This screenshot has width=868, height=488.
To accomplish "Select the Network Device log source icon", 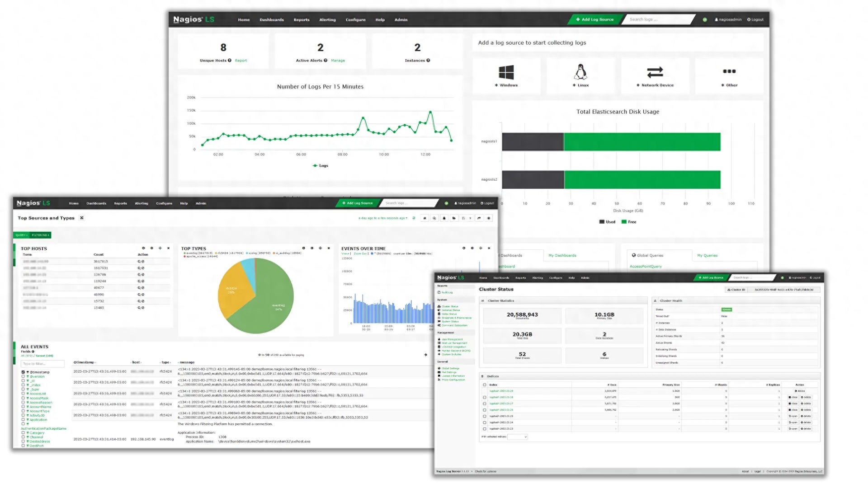I will 655,71.
